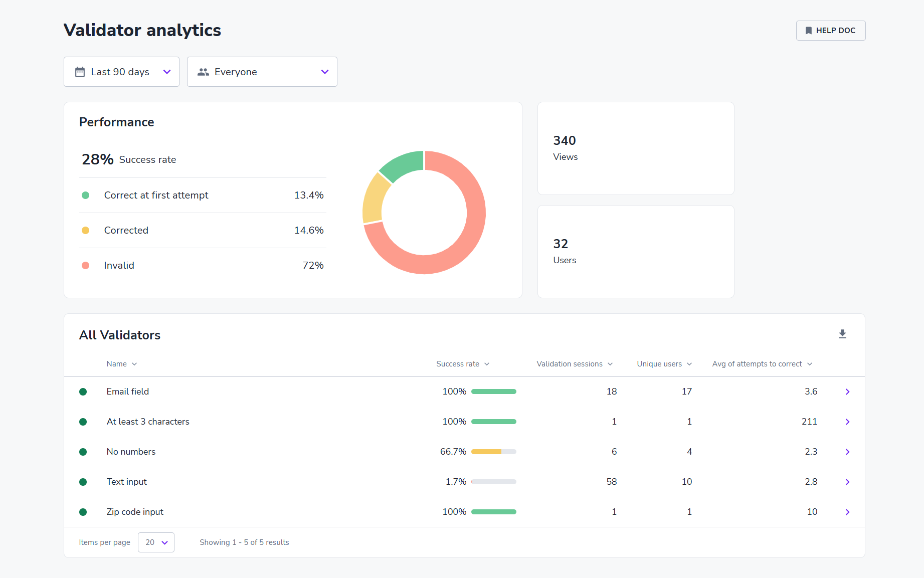This screenshot has height=578, width=924.
Task: Sort by Validation sessions column
Action: pyautogui.click(x=575, y=364)
